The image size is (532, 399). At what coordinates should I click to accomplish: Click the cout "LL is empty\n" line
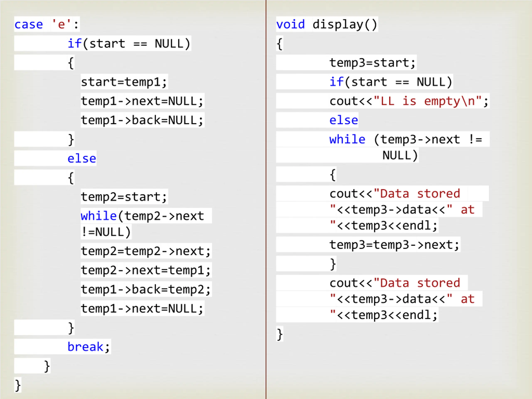409,101
